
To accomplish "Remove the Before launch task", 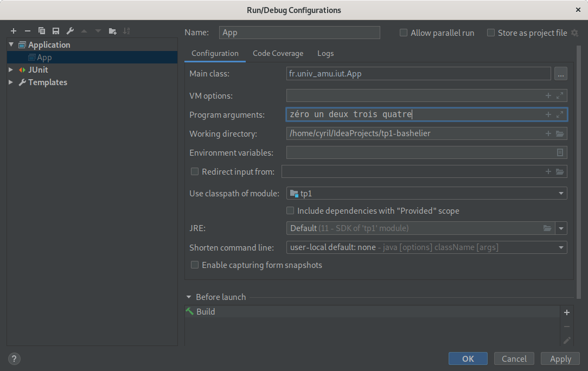I will point(567,327).
